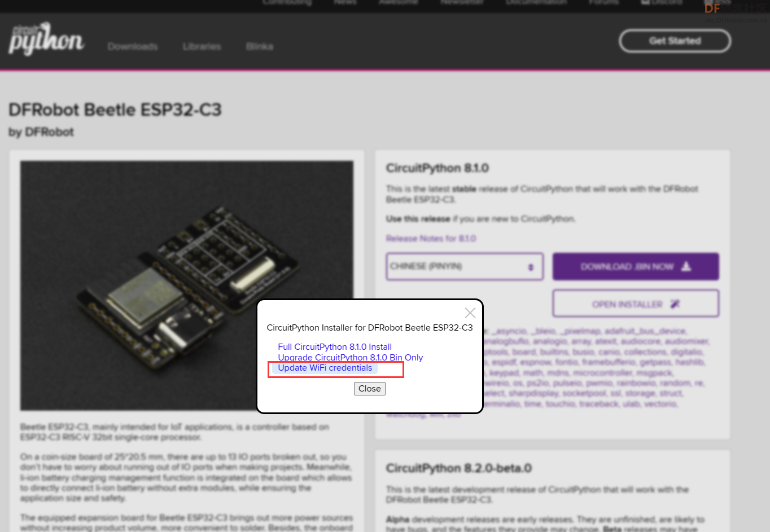Click the Close button in the dialog
The height and width of the screenshot is (532, 770).
tap(370, 389)
